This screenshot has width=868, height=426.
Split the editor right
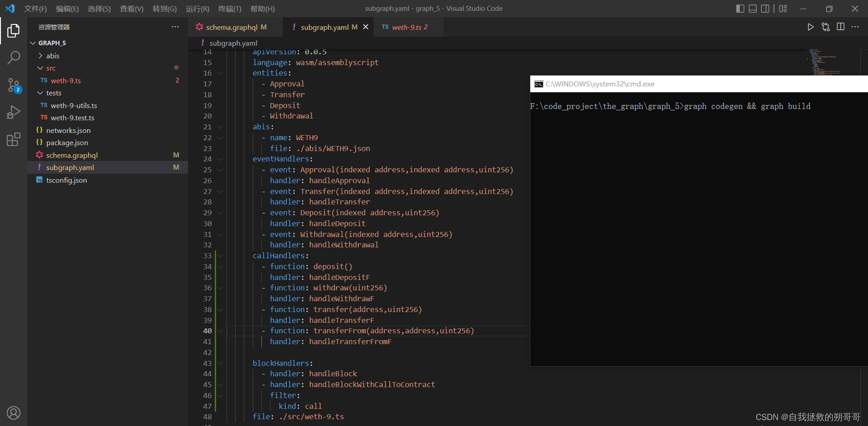click(x=840, y=27)
